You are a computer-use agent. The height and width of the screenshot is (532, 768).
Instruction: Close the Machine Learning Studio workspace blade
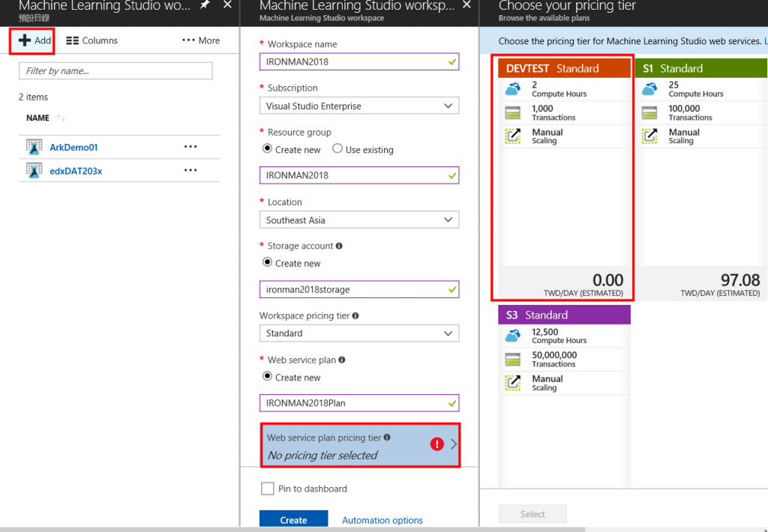point(466,5)
